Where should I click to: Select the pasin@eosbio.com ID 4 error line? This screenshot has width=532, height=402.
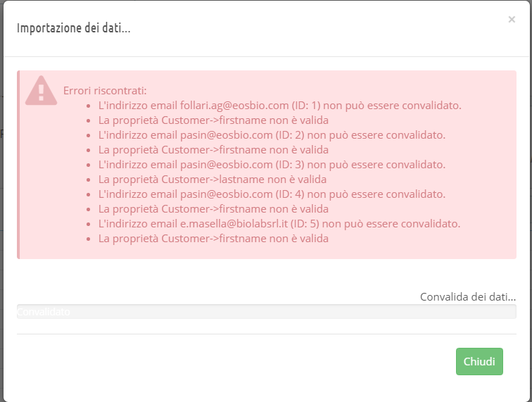(272, 194)
